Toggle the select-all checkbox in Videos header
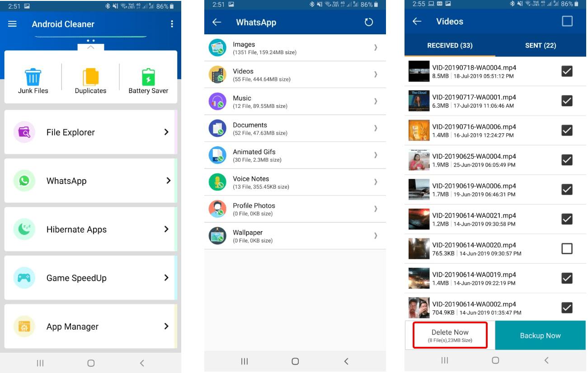Image resolution: width=588 pixels, height=373 pixels. [x=567, y=21]
